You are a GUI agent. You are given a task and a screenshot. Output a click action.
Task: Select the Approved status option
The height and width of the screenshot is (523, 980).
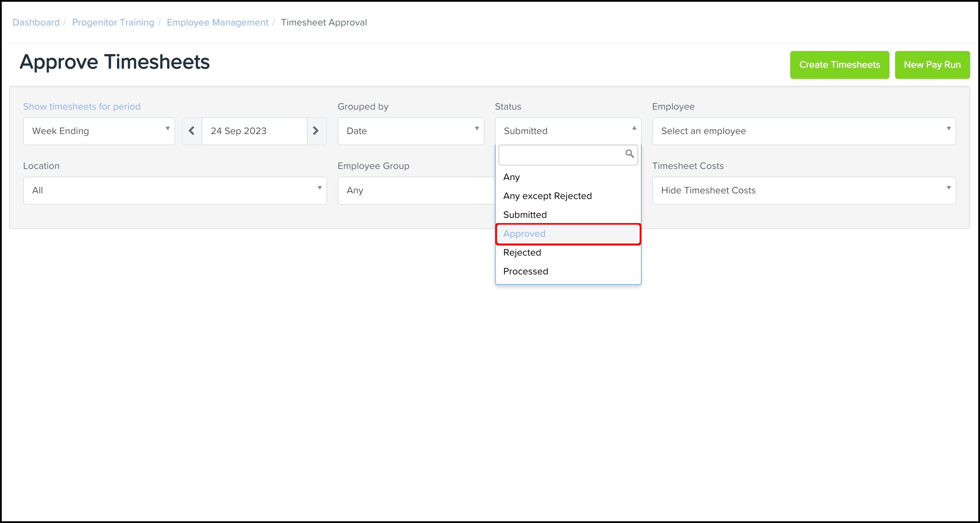click(x=568, y=234)
